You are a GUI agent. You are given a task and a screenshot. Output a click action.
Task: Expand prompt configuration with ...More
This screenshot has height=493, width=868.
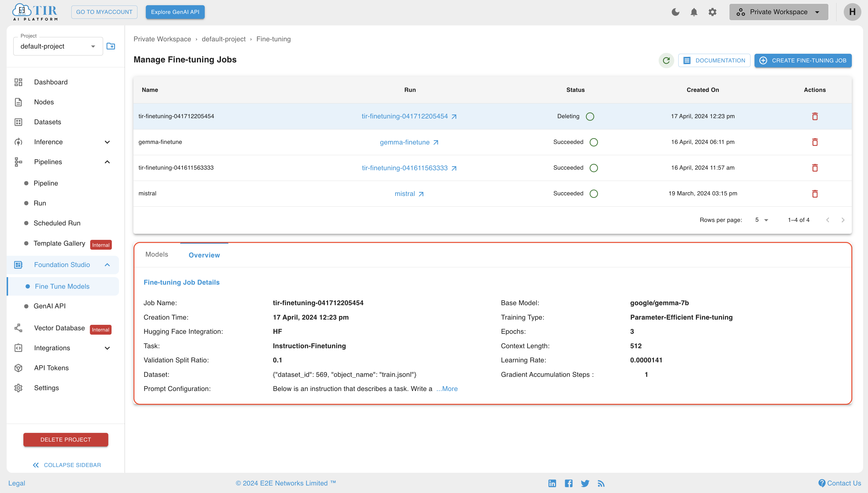pos(447,389)
